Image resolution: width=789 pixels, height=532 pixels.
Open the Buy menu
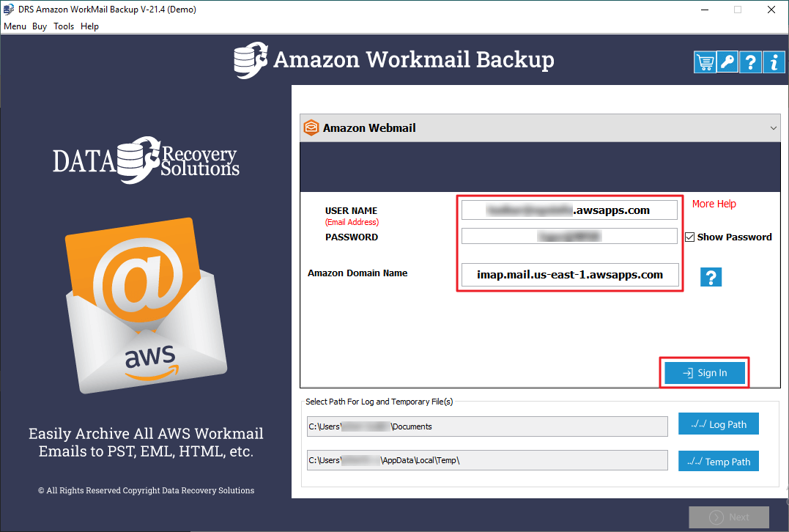coord(39,26)
